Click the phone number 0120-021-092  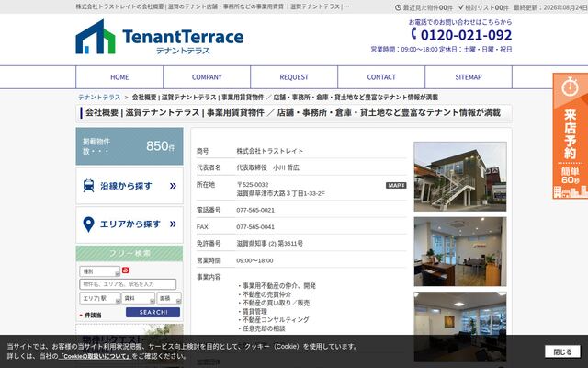click(x=466, y=35)
